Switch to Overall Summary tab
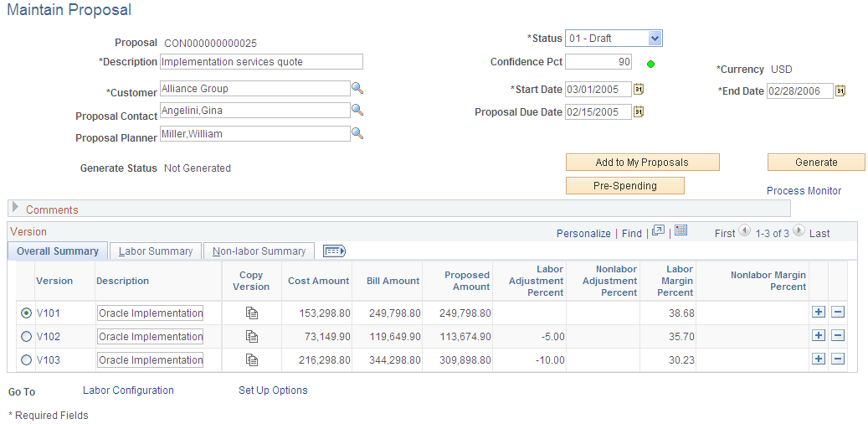This screenshot has height=424, width=868. pyautogui.click(x=58, y=251)
